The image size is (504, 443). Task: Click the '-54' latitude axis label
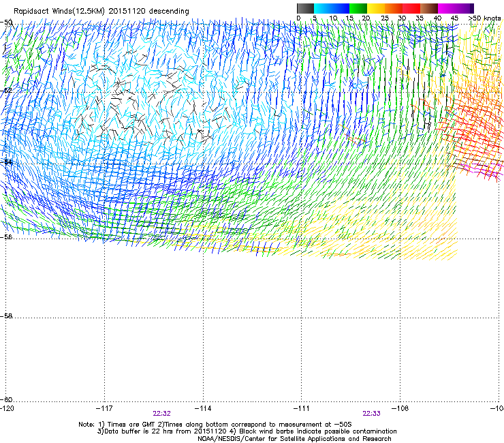pyautogui.click(x=6, y=162)
